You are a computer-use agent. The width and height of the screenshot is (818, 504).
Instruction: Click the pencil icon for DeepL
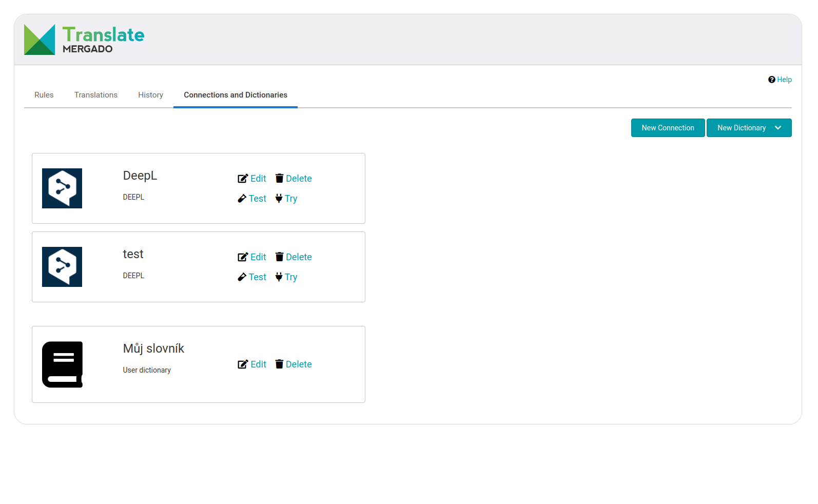pyautogui.click(x=243, y=179)
